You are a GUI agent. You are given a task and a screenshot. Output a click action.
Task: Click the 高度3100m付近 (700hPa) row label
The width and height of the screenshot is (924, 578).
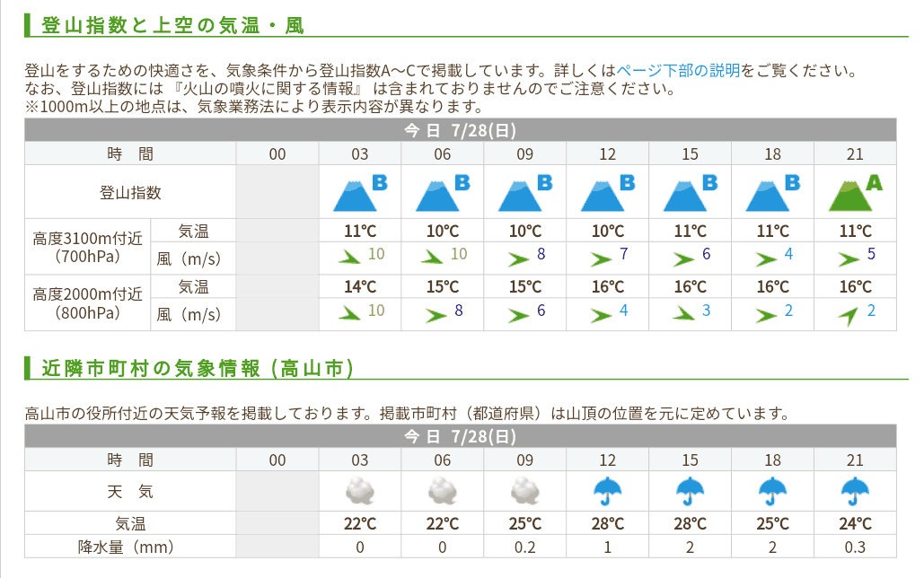(x=88, y=247)
